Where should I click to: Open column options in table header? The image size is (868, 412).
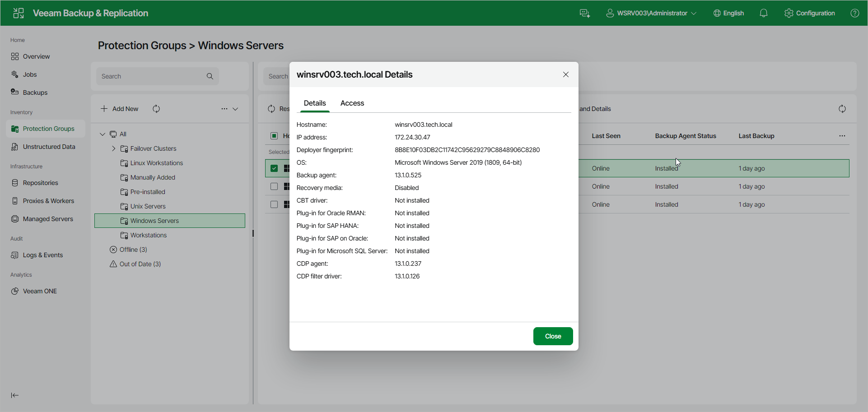tap(842, 136)
